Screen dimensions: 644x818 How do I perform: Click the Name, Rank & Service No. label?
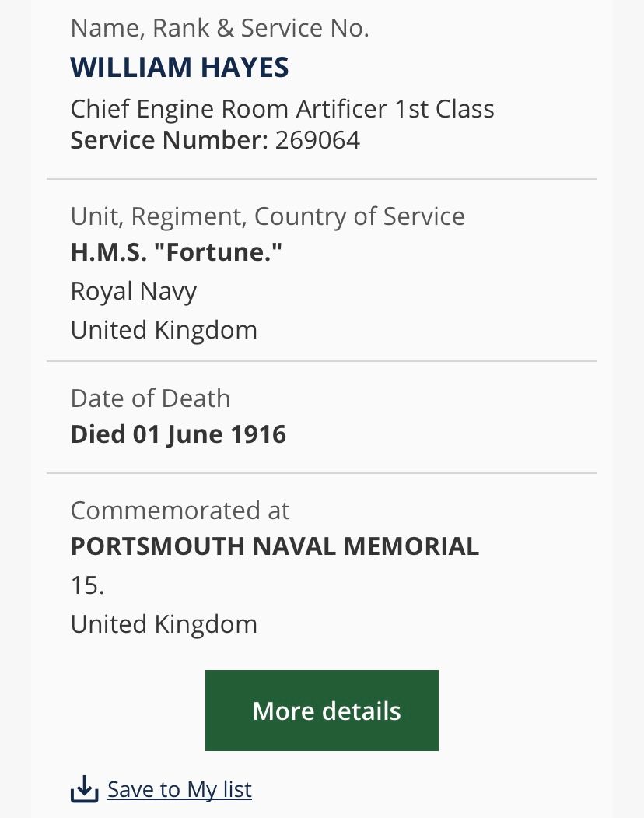219,28
